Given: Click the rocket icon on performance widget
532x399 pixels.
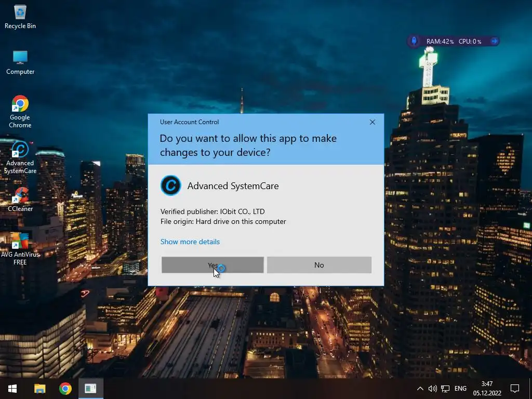Looking at the screenshot, I should pyautogui.click(x=414, y=41).
